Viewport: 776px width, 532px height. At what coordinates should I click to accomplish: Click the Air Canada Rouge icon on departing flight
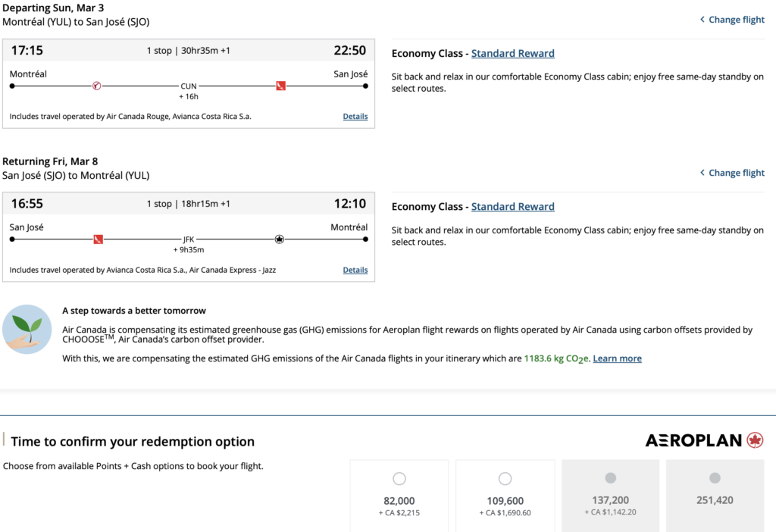(96, 86)
